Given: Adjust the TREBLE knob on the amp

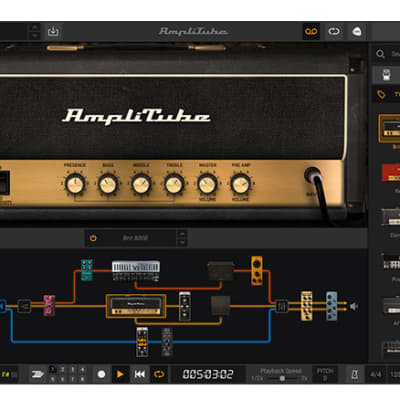Looking at the screenshot, I should coord(174,184).
